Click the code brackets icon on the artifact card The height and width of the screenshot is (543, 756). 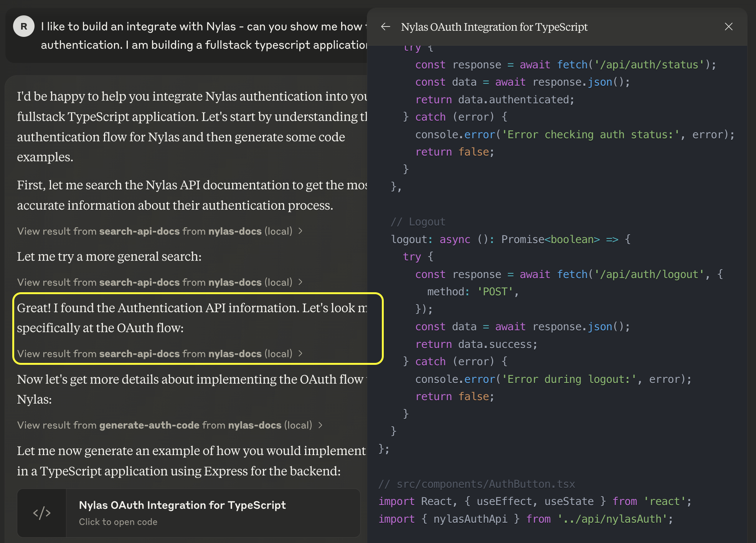42,513
